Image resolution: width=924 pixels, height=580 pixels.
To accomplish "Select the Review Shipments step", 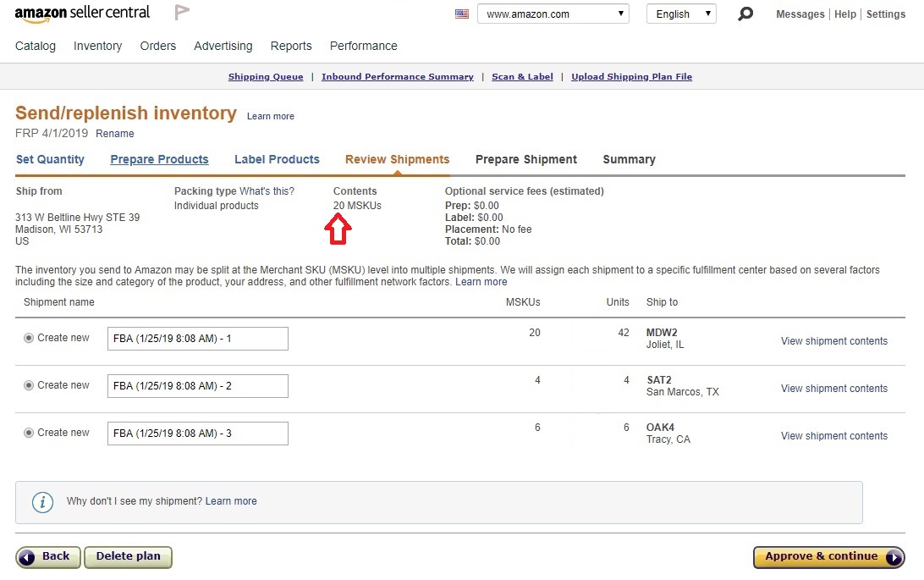I will coord(397,159).
